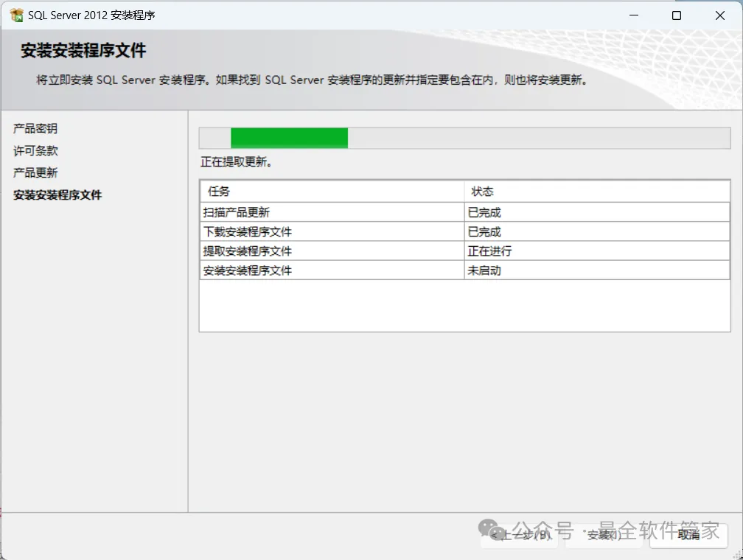Click the 任务 column header
This screenshot has width=743, height=560.
click(x=332, y=192)
